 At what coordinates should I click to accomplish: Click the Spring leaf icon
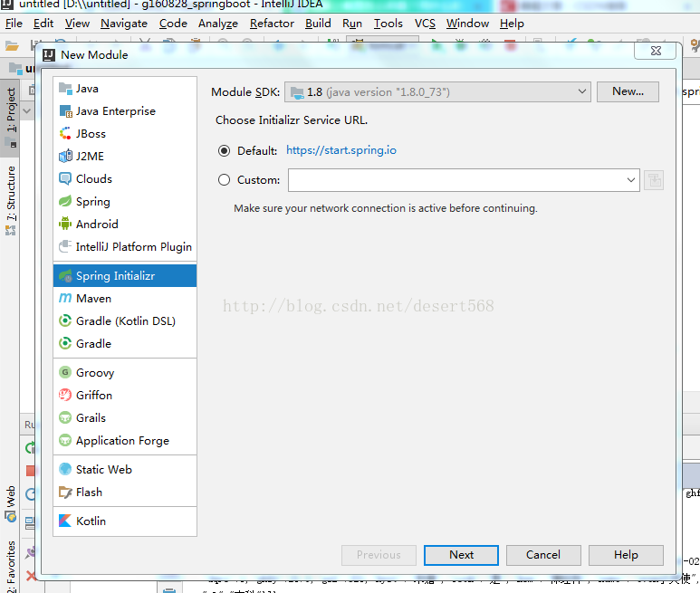coord(65,201)
